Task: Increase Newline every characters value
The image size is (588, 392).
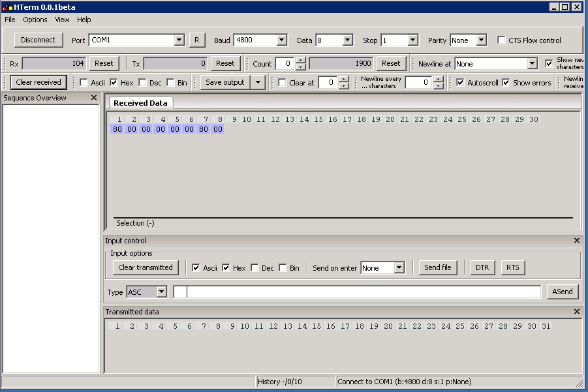Action: (x=439, y=79)
